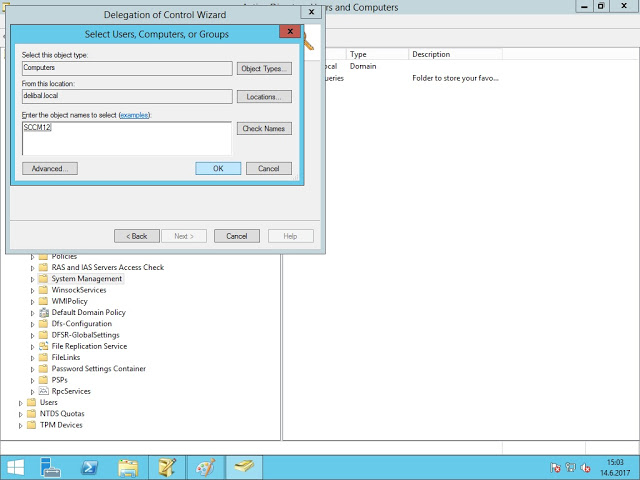The width and height of the screenshot is (640, 480).
Task: Expand the NTDS Quotas node
Action: coord(20,414)
